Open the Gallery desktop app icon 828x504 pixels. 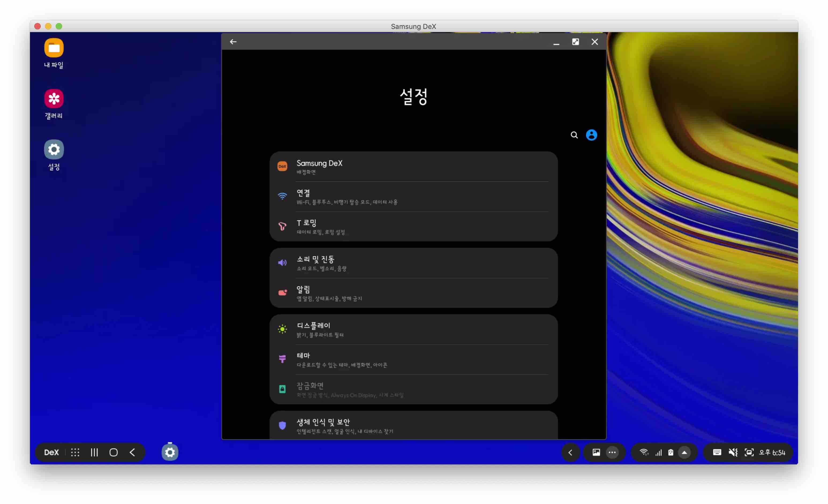(54, 99)
